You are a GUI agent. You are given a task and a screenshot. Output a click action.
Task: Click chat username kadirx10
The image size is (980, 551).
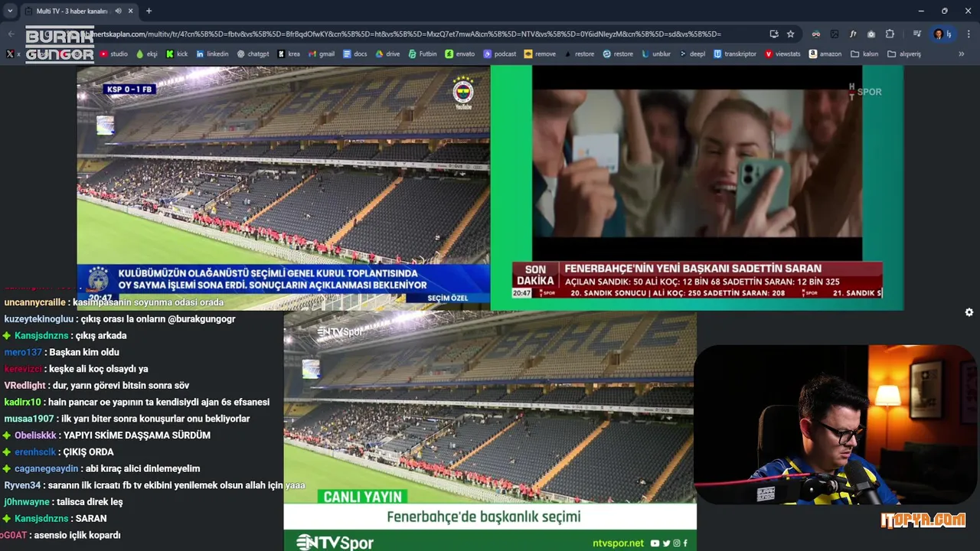tap(22, 402)
